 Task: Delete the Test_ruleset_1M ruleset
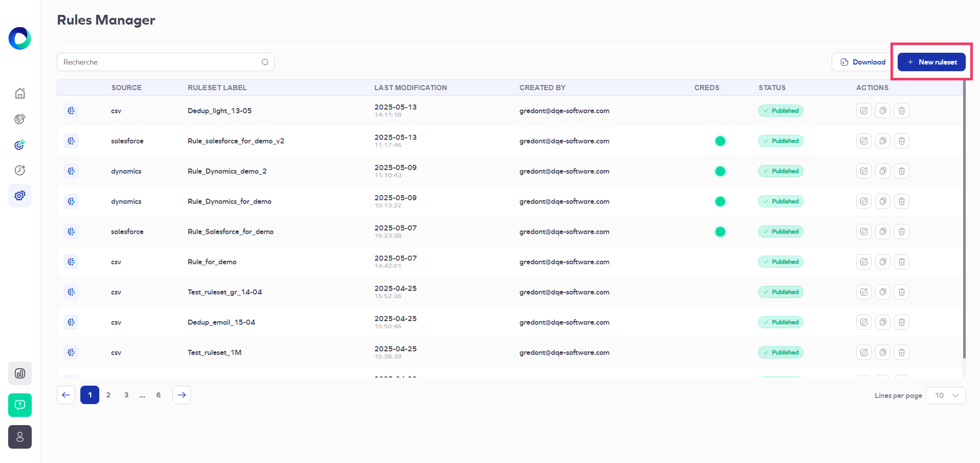(x=901, y=352)
